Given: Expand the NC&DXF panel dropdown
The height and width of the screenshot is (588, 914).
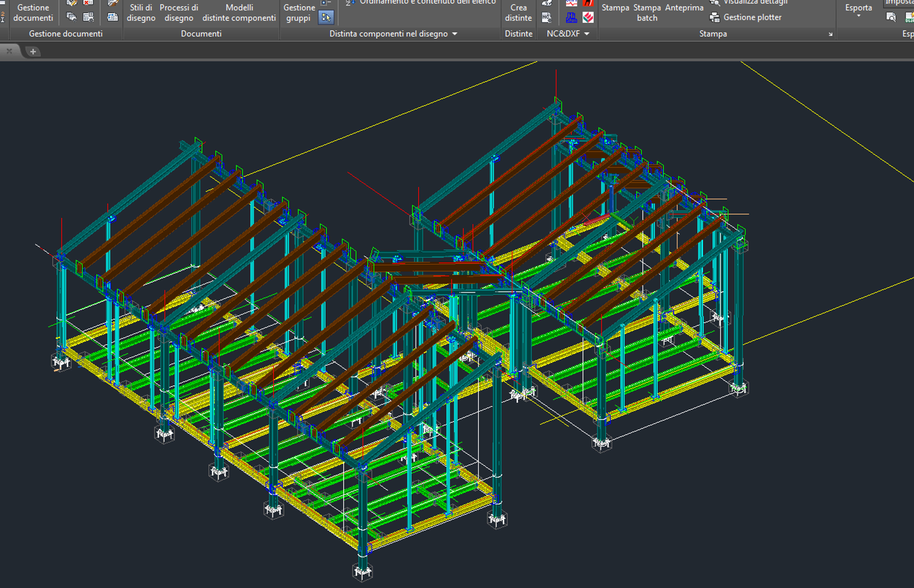Looking at the screenshot, I should [x=586, y=34].
